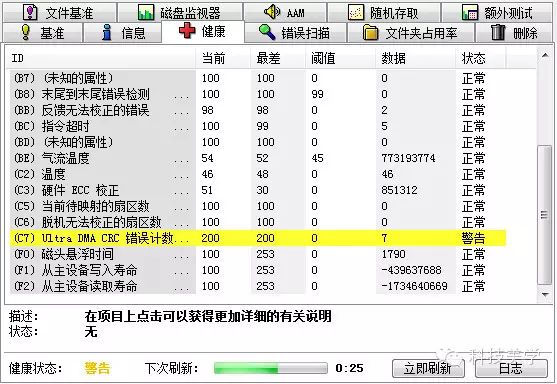Click the 状态 column header

[x=481, y=58]
